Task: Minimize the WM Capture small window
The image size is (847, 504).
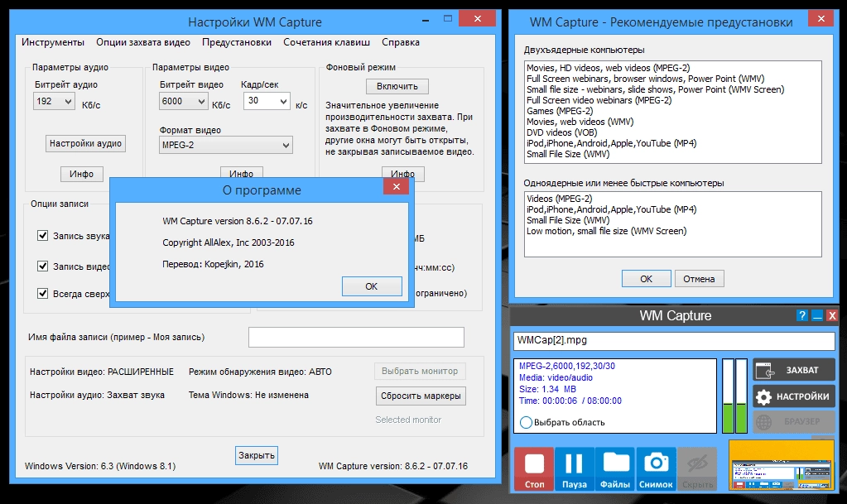Action: [x=817, y=315]
